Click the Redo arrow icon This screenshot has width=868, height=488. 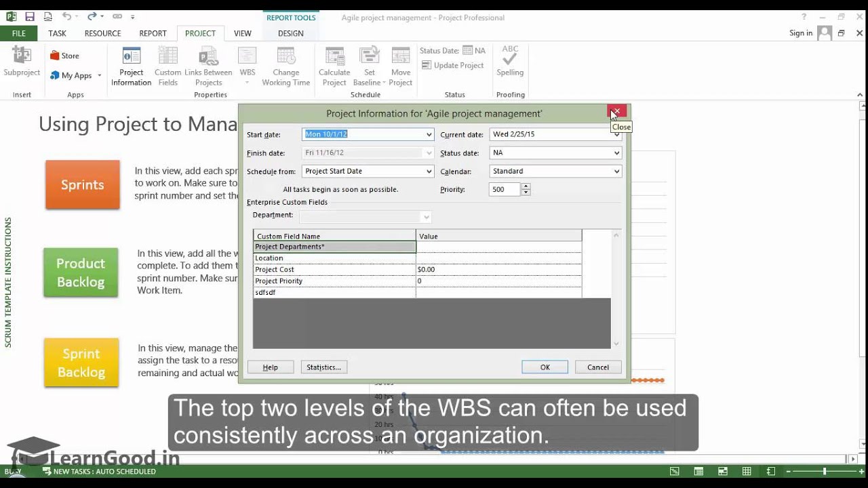pos(92,16)
